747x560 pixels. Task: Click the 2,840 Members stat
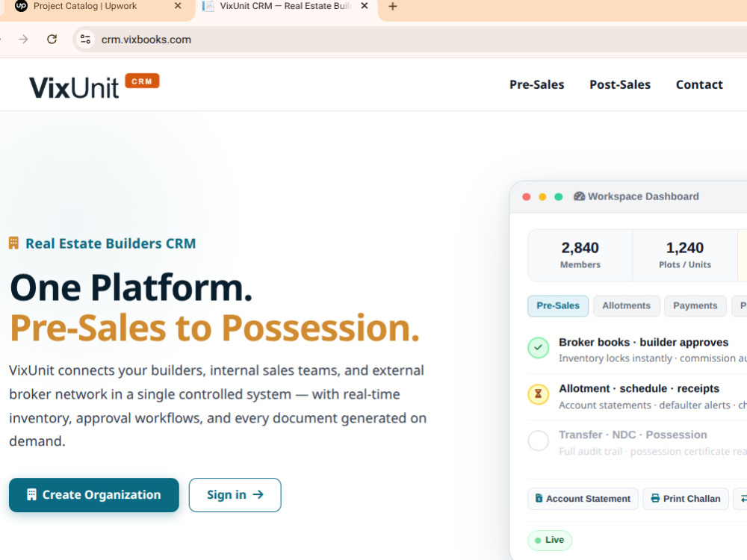tap(580, 255)
